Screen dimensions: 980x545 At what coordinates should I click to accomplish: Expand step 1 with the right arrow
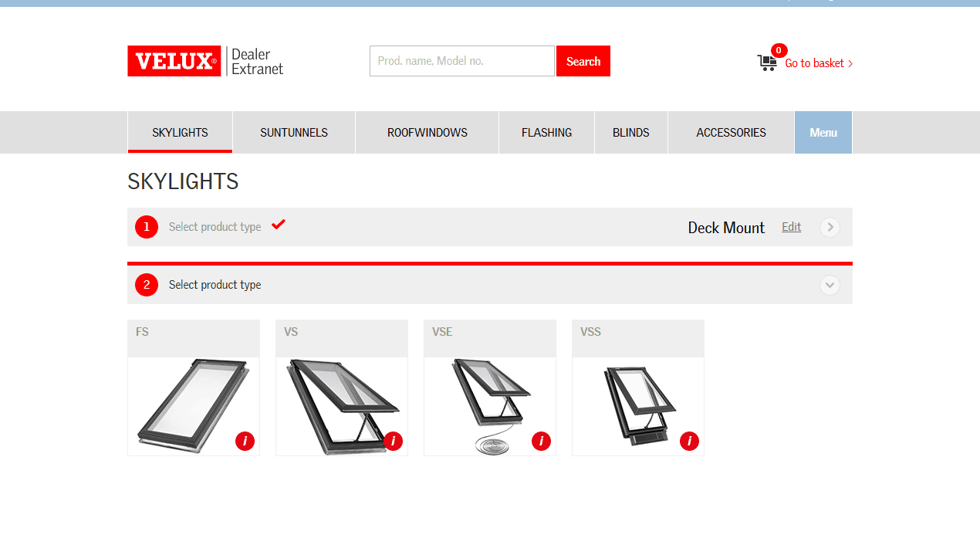[830, 227]
